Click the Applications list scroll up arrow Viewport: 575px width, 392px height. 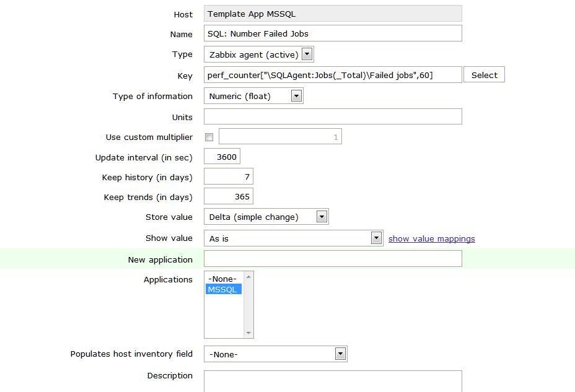(248, 276)
